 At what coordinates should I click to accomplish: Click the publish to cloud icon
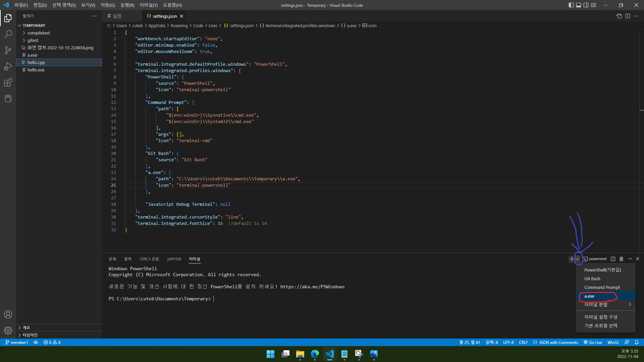click(x=36, y=342)
